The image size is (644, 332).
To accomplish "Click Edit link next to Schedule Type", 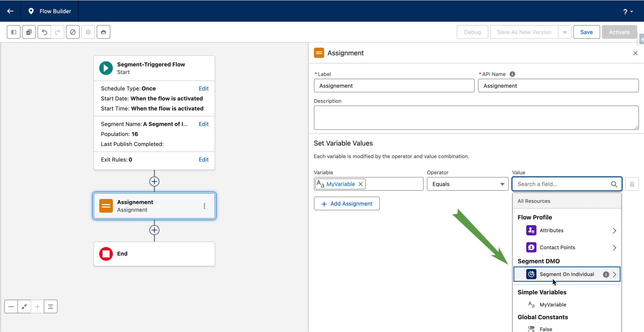I will tap(203, 88).
